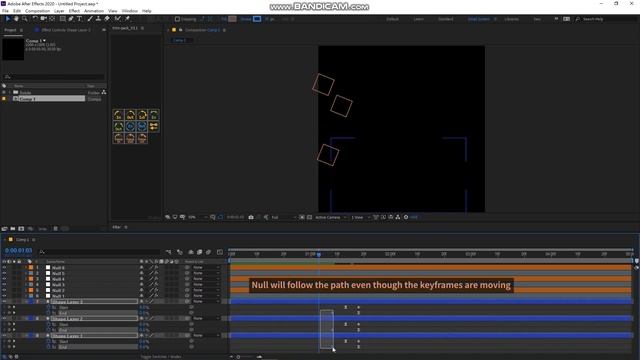640x360 pixels.
Task: Open parent dropdown for Null 6
Action: 206,268
